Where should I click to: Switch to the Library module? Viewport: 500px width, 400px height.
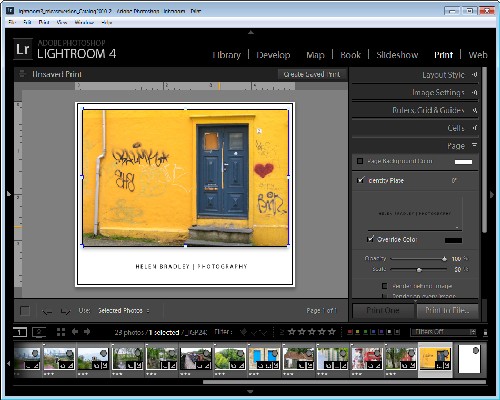pyautogui.click(x=227, y=55)
